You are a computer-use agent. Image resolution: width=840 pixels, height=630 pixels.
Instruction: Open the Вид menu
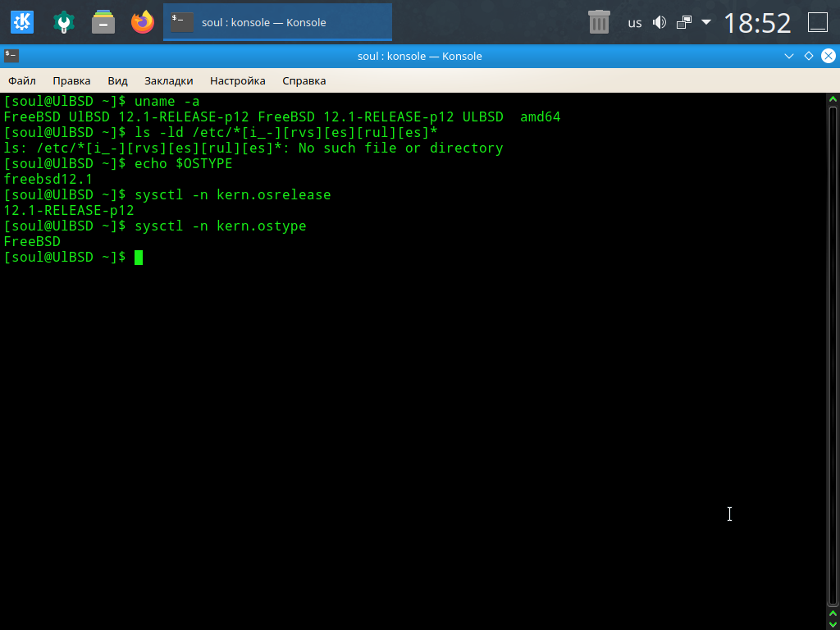click(117, 81)
